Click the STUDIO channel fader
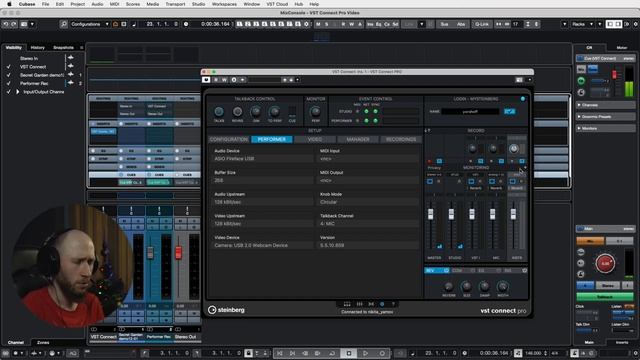The image size is (640, 360). [451, 214]
